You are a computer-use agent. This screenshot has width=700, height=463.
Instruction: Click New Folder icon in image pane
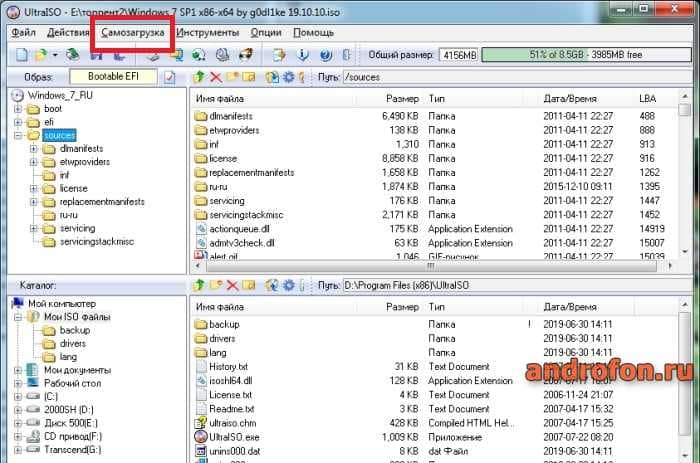click(232, 77)
